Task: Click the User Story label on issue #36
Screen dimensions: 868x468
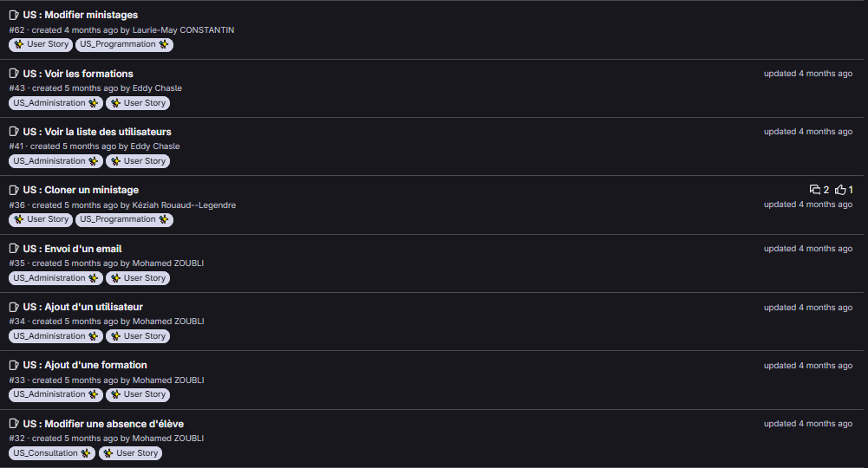Action: click(41, 219)
